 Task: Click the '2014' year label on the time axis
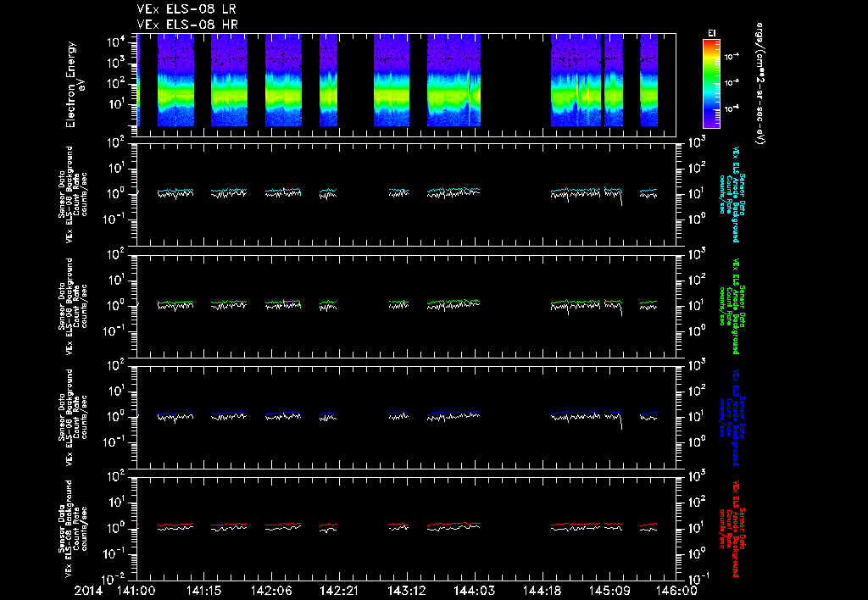click(x=88, y=591)
